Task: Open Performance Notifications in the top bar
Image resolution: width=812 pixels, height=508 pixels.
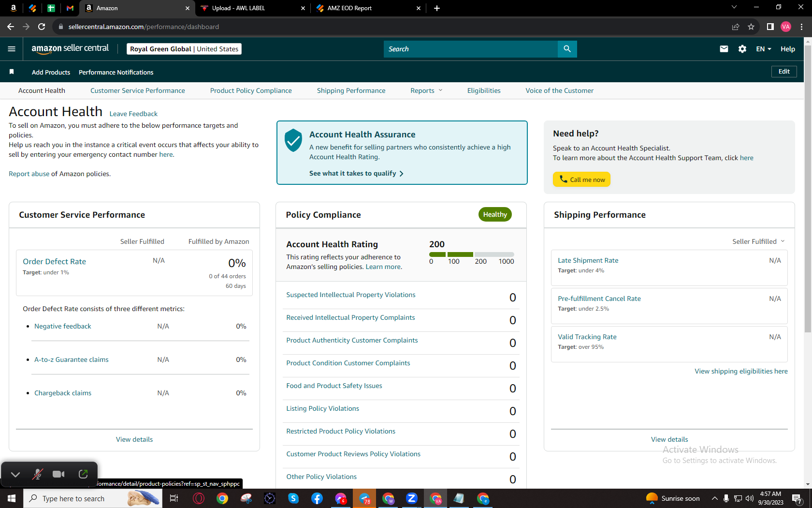Action: [x=116, y=72]
